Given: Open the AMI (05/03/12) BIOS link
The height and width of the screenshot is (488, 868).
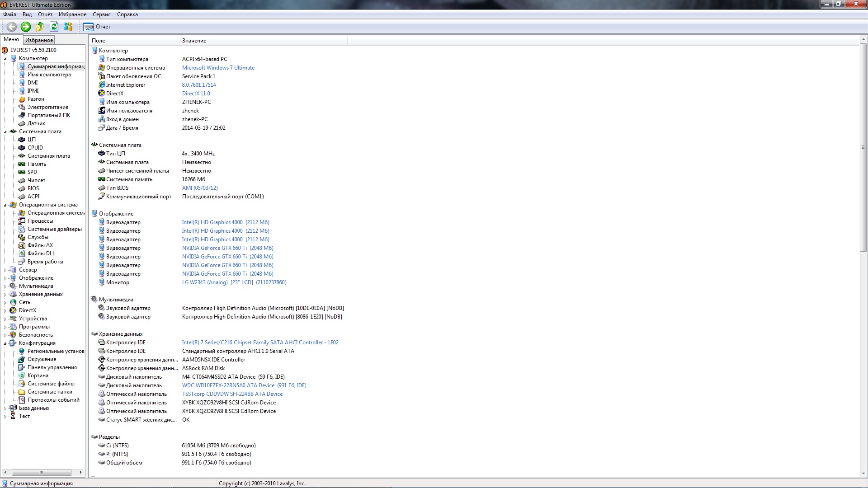Looking at the screenshot, I should (200, 188).
